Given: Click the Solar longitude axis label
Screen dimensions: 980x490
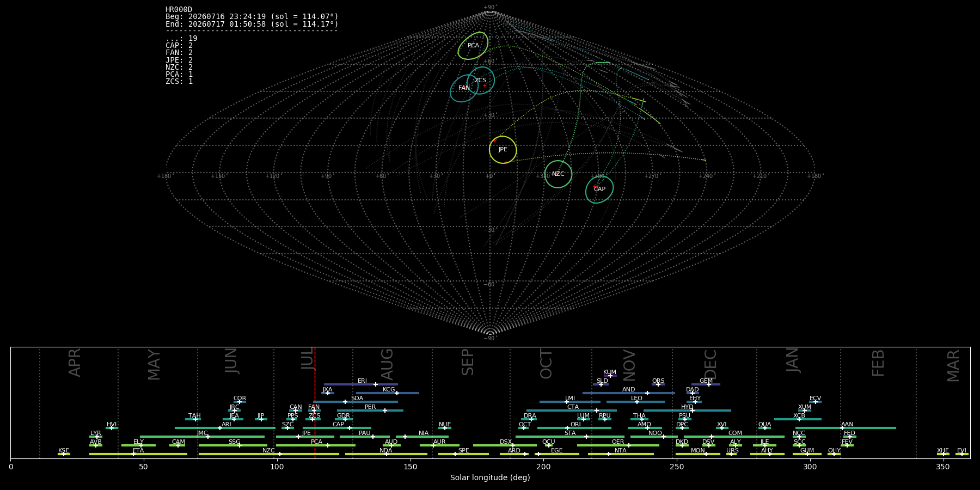Looking at the screenshot, I should click(x=490, y=478).
